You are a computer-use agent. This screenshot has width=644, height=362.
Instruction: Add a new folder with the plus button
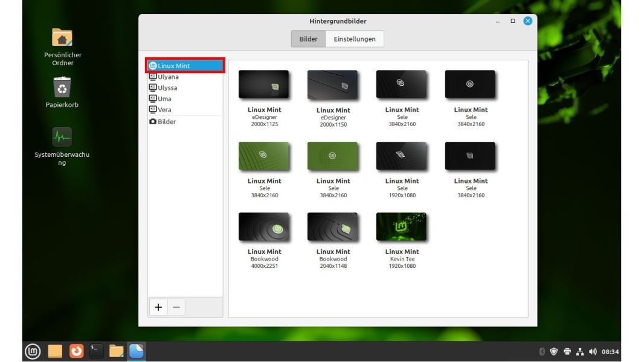[158, 307]
